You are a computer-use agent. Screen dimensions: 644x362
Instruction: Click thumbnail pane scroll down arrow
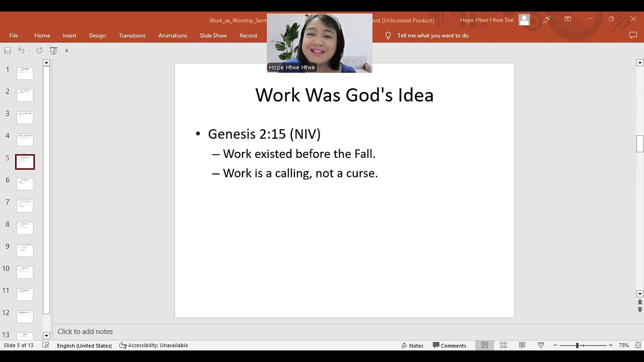point(46,335)
